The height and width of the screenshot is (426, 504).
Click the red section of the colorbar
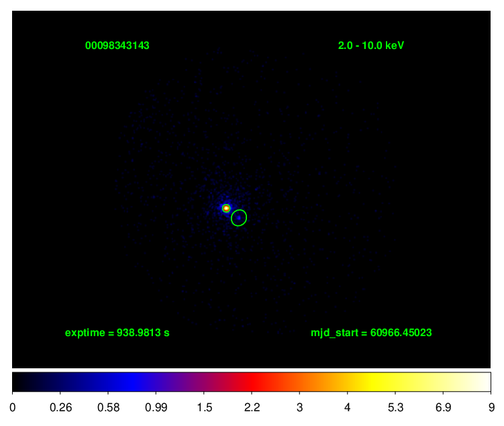pos(275,381)
